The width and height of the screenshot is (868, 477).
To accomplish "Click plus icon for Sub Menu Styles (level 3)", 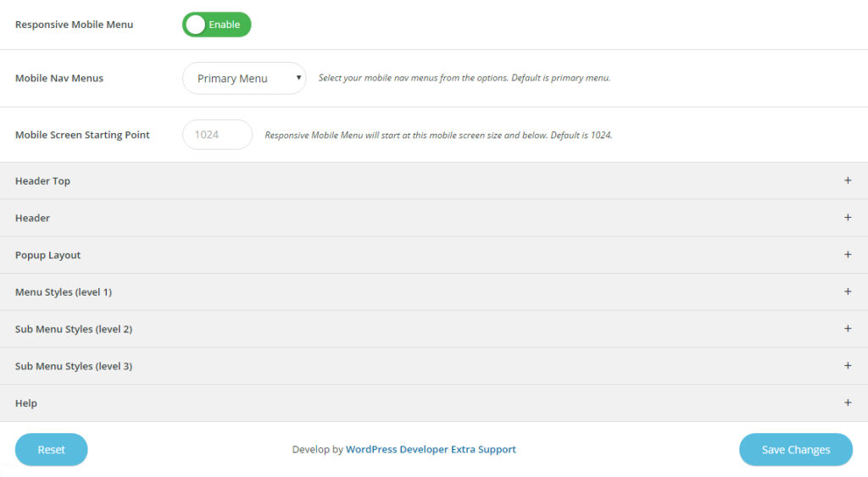I will pos(847,366).
